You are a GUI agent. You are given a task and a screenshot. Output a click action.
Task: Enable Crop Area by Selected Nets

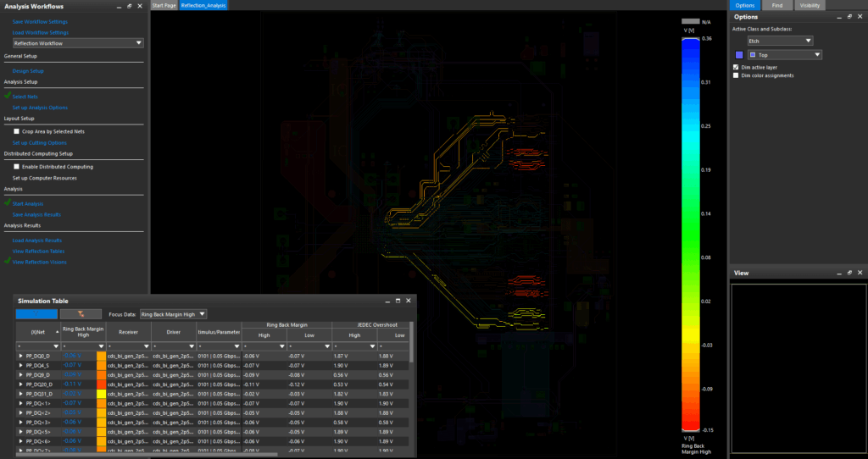17,131
